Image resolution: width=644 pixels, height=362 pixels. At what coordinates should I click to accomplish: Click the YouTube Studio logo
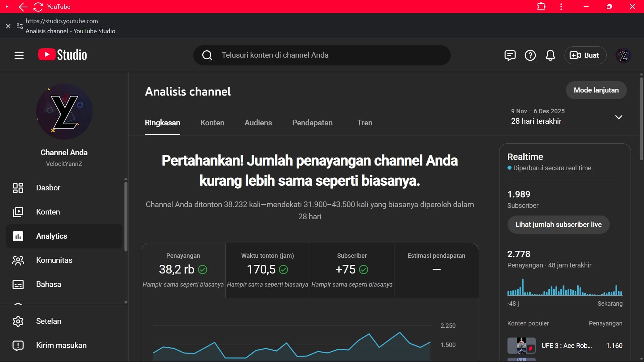coord(63,55)
